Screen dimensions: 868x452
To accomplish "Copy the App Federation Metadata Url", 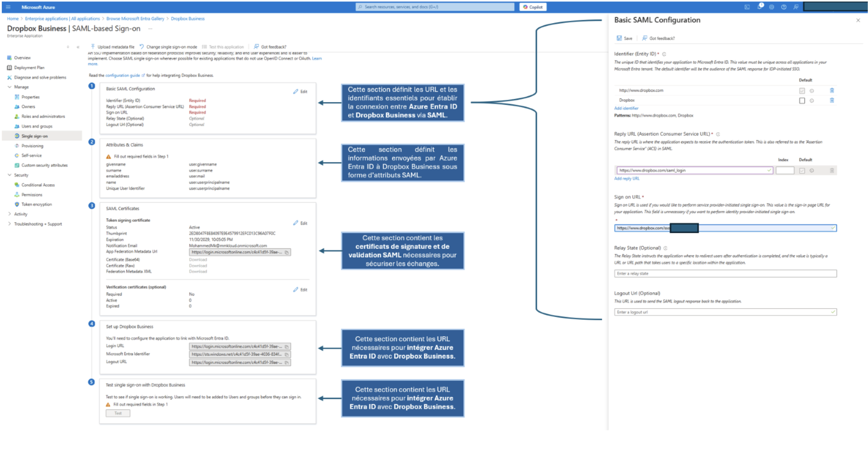I will [287, 252].
